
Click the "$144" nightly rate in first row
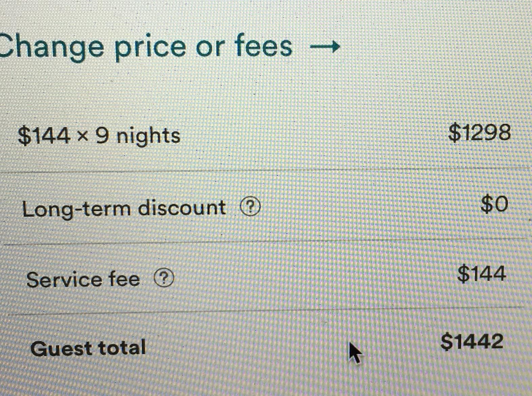pos(44,136)
